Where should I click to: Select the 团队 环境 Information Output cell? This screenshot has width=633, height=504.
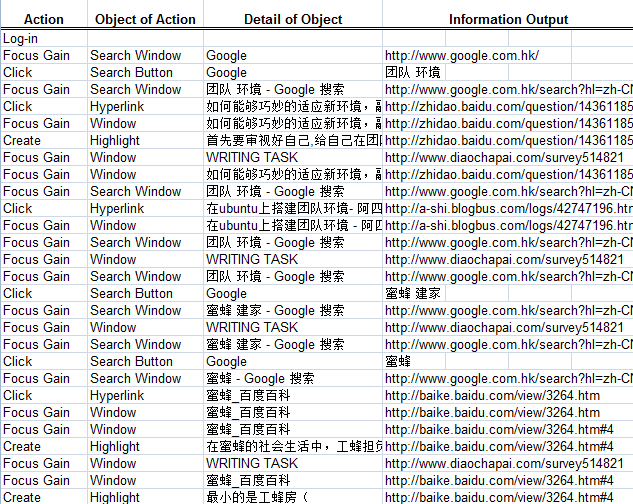click(x=413, y=73)
